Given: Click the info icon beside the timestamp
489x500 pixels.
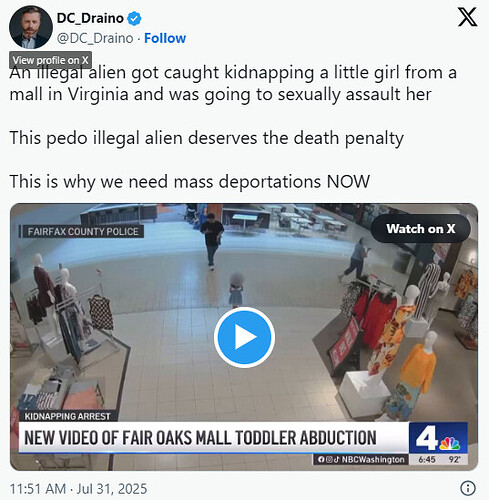Looking at the screenshot, I should coord(468,488).
